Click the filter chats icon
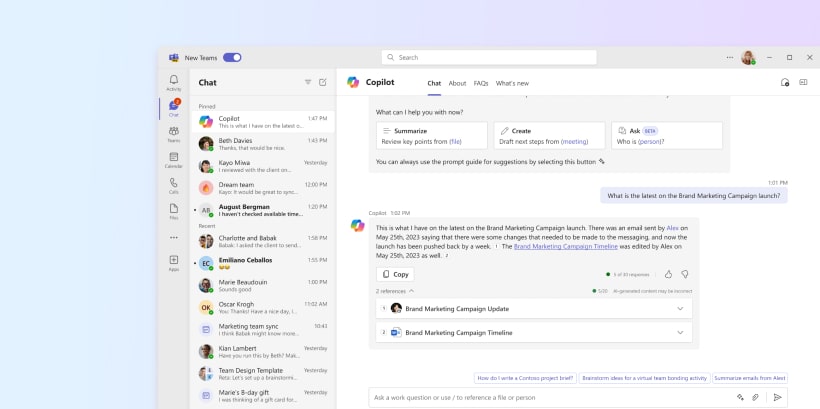 [x=308, y=82]
